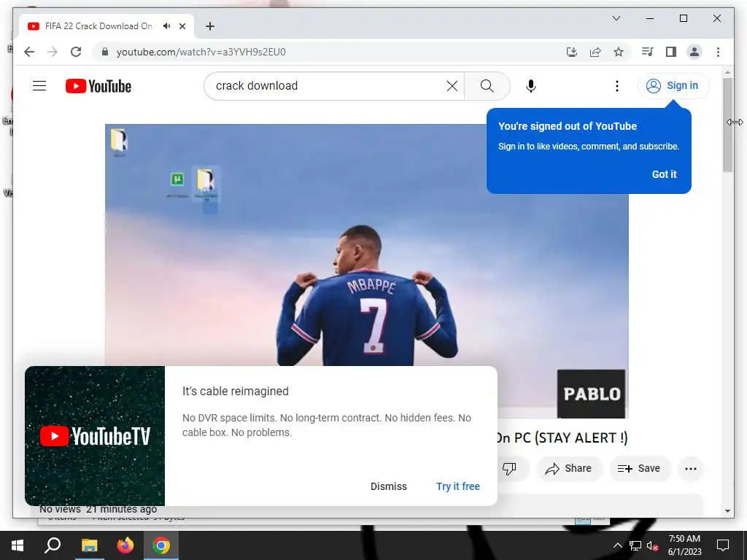
Task: Open network status tray icon
Action: coord(635,545)
